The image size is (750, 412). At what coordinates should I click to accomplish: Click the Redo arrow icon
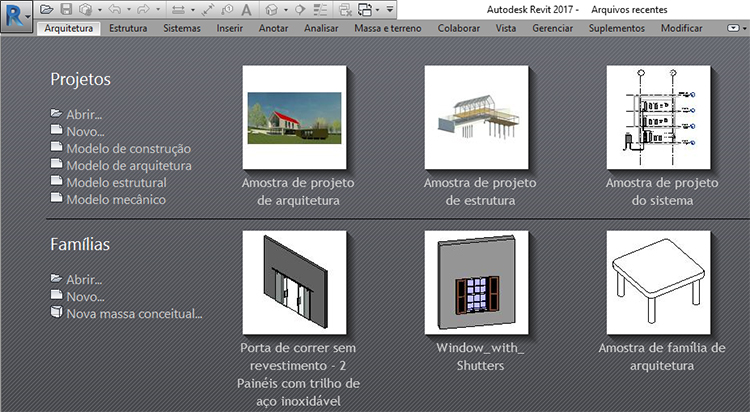[x=143, y=9]
